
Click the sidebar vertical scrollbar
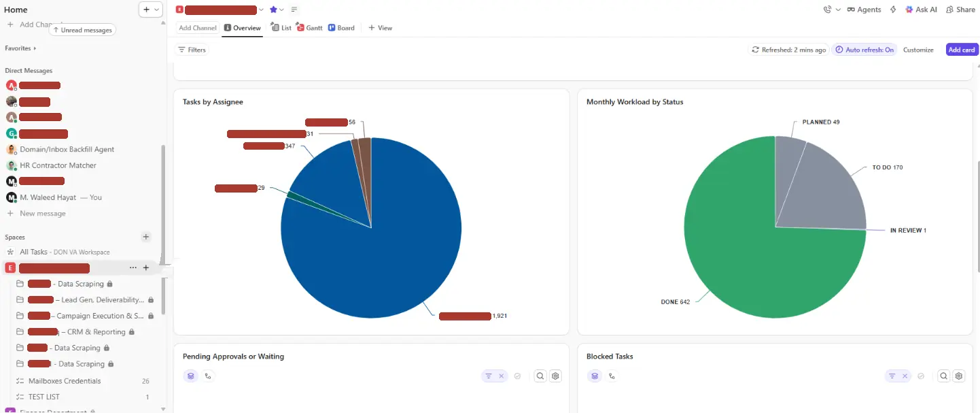[162, 229]
